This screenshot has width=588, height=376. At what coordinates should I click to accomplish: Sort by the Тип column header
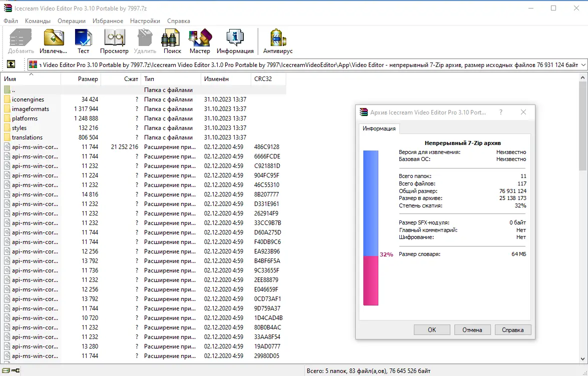tap(171, 78)
